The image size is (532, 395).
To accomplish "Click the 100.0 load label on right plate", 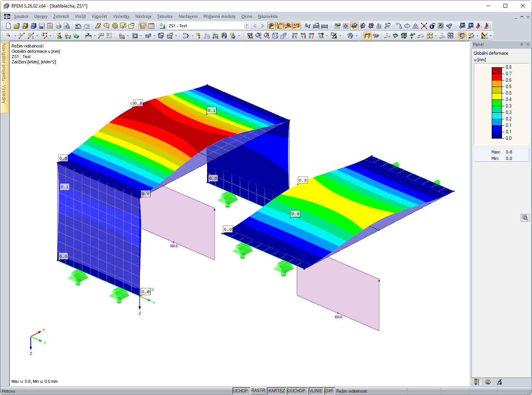I will click(x=338, y=317).
